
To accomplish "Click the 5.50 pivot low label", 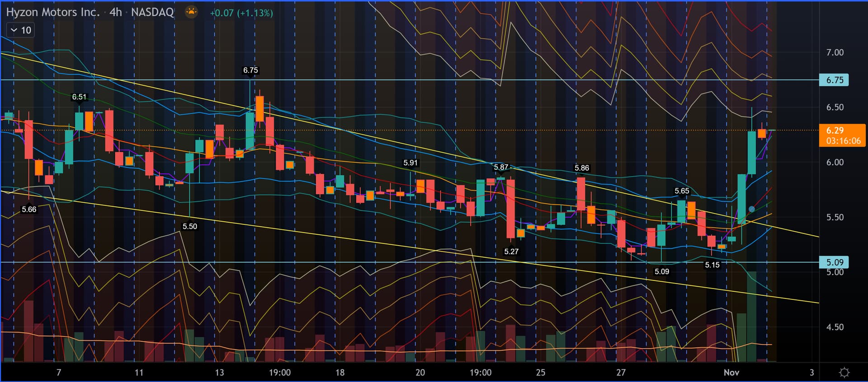I will 189,226.
